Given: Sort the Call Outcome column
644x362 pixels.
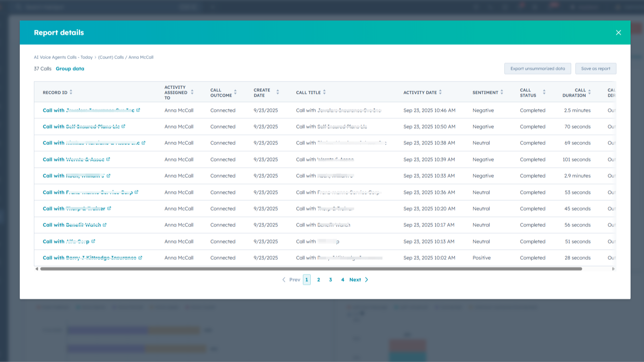Looking at the screenshot, I should click(x=235, y=92).
